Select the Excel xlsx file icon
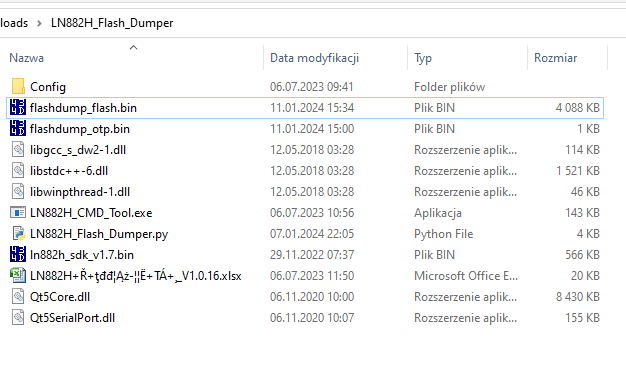Screen dimensions: 626x372 [18, 276]
